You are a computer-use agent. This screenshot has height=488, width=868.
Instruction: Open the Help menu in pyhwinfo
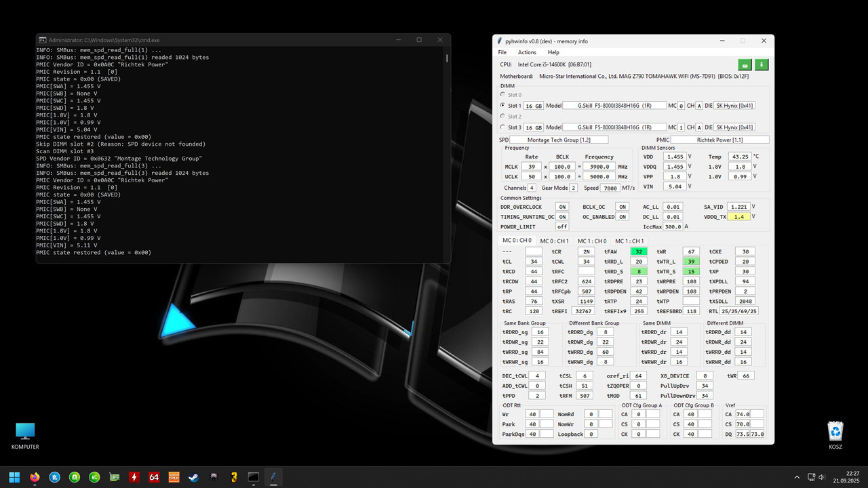click(x=553, y=52)
